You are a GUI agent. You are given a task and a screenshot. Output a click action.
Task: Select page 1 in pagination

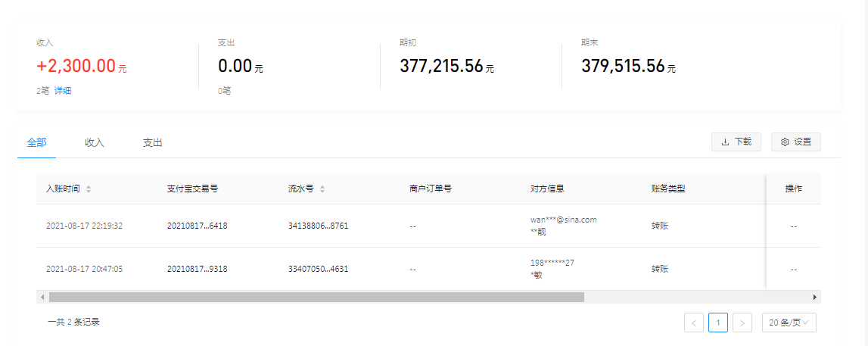tap(718, 323)
